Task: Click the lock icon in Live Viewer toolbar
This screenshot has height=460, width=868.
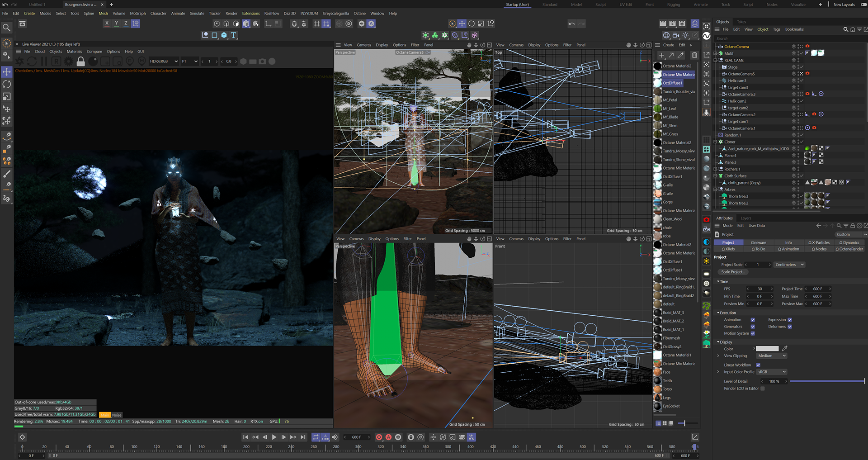Action: coord(81,61)
